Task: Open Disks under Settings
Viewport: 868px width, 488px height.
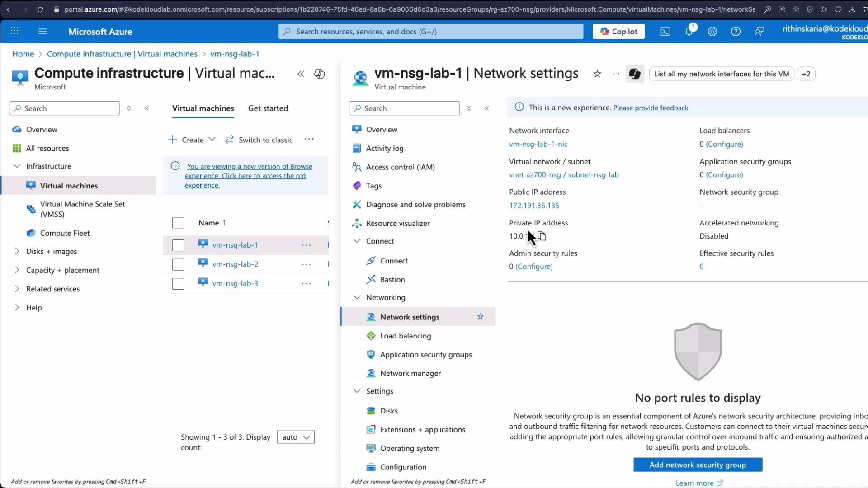Action: [389, 411]
